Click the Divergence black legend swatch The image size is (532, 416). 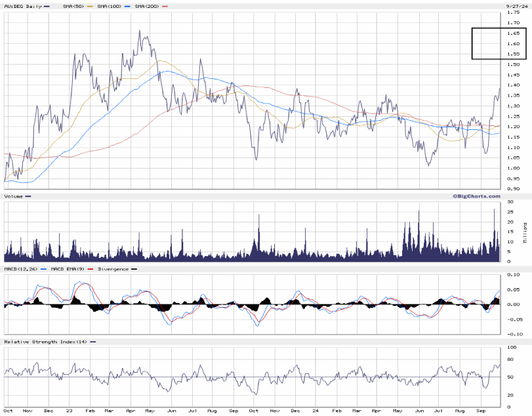pos(134,269)
